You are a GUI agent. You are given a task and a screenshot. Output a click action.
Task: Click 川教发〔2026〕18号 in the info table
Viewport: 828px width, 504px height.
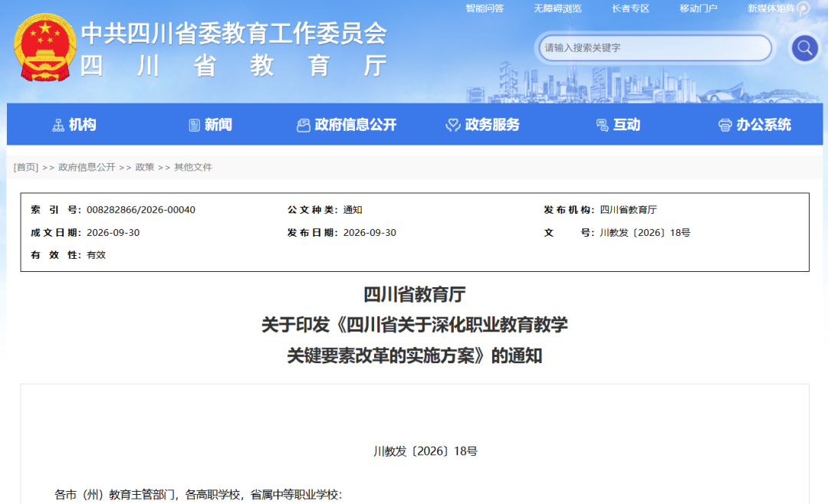click(x=645, y=233)
